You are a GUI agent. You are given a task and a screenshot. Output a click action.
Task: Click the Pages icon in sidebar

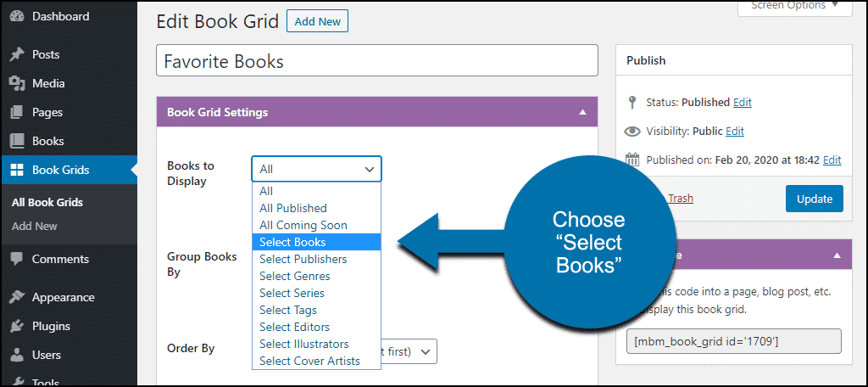tap(17, 112)
